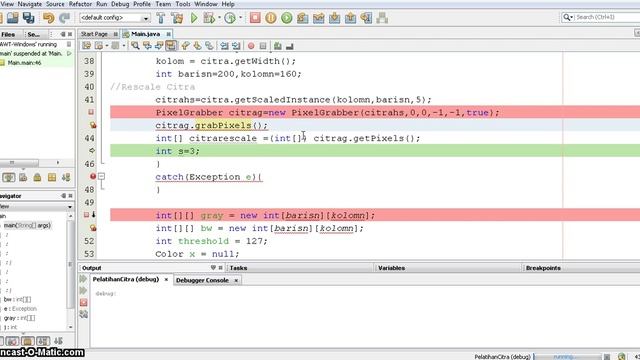Open the Refactor menu
Screen dimensions: 640x360
click(80, 4)
